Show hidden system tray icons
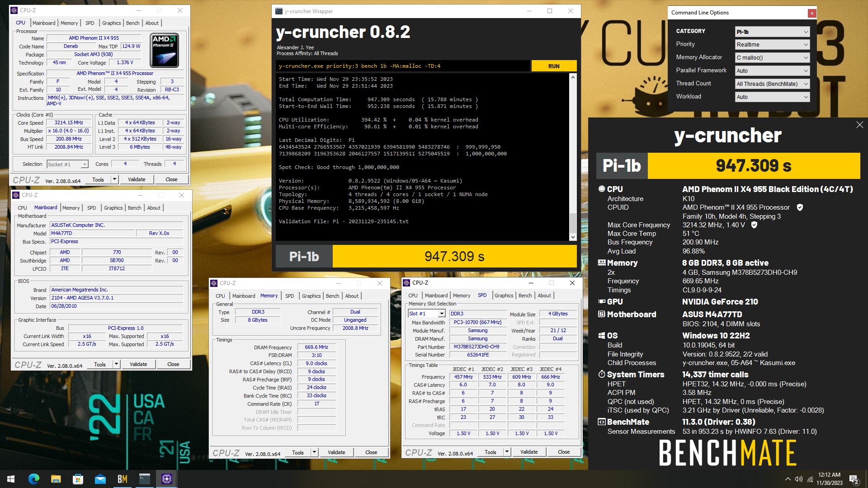The height and width of the screenshot is (488, 868). 788,479
